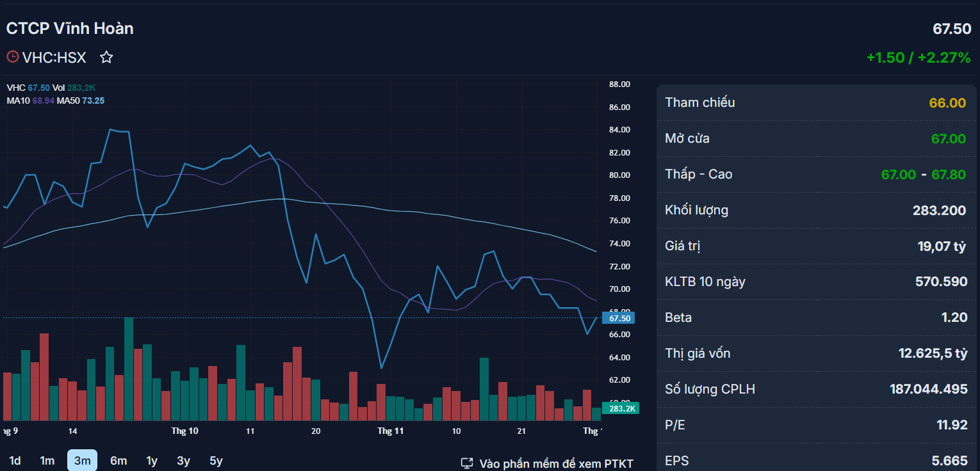Viewport: 980px width, 471px height.
Task: Click the Thg 11 date label on the chart
Action: pyautogui.click(x=391, y=431)
